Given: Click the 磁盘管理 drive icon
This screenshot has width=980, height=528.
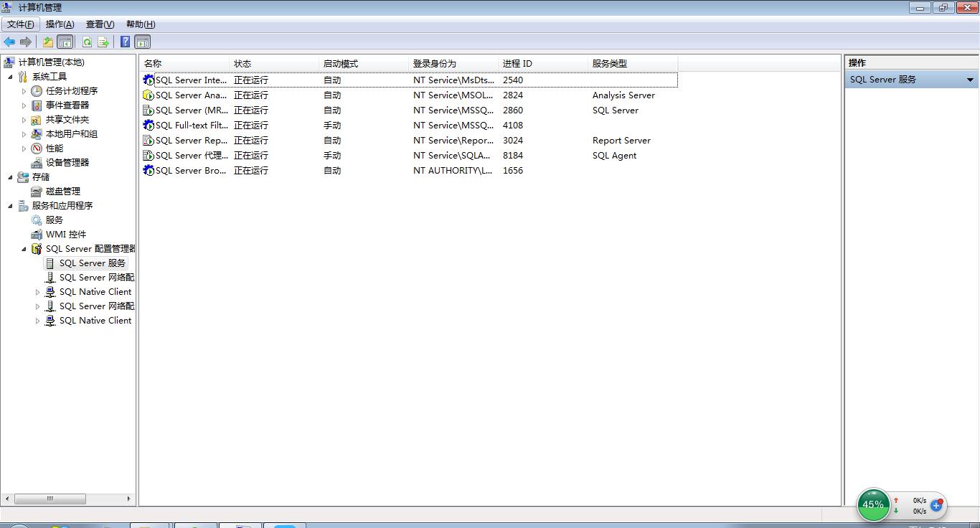Looking at the screenshot, I should pos(37,191).
